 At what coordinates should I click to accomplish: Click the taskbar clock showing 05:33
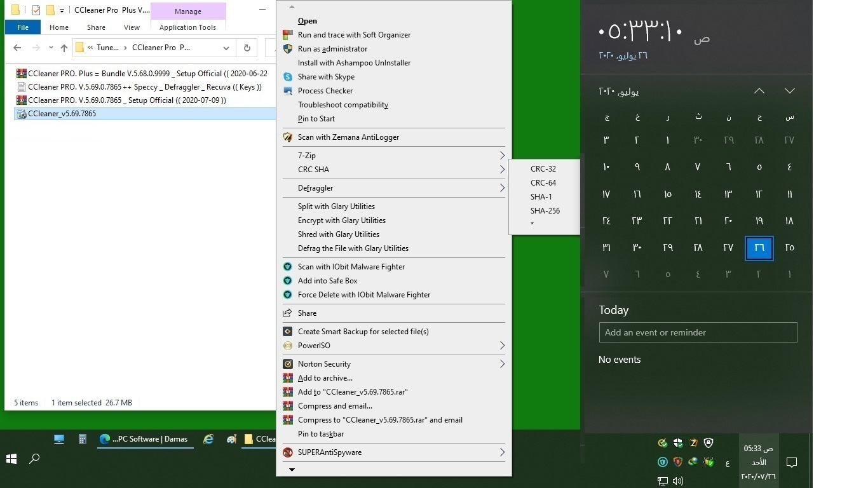coord(758,462)
